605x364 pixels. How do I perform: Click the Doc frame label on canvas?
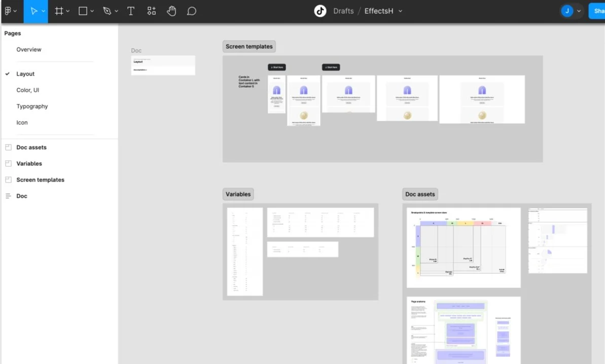[136, 51]
